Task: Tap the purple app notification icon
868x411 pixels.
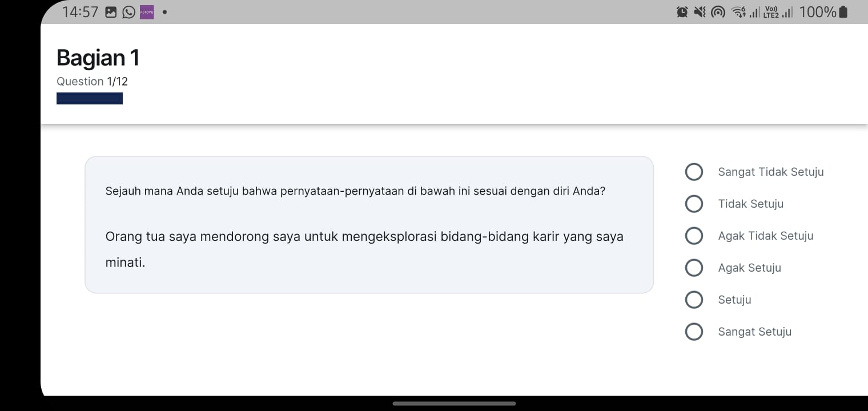Action: point(147,12)
